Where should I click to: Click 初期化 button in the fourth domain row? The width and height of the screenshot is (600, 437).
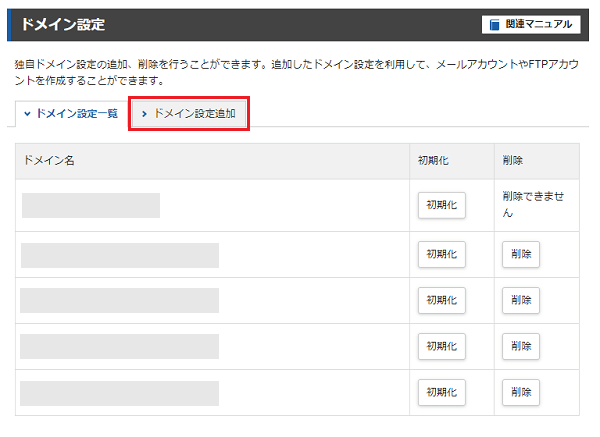[x=442, y=346]
